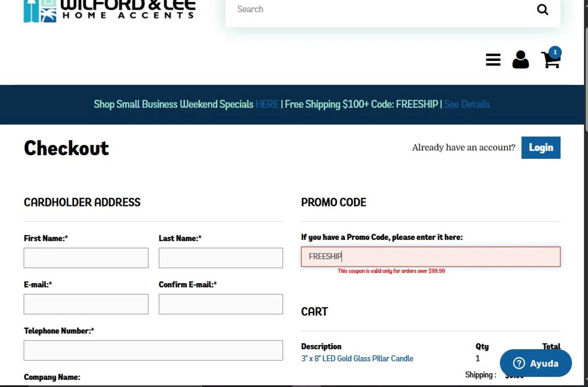Click the Promo Code field with FREESHIP
Image resolution: width=588 pixels, height=387 pixels.
[x=431, y=257]
